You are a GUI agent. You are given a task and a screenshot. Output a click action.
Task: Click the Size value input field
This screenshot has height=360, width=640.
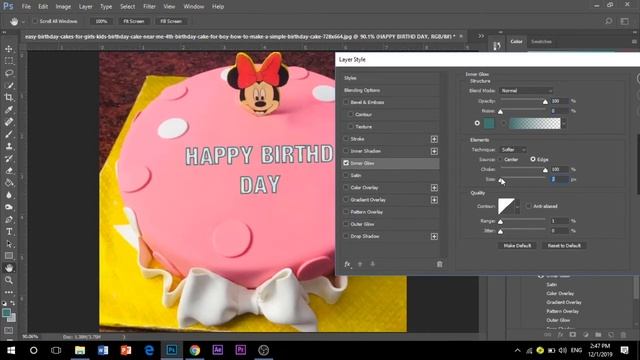[559, 179]
